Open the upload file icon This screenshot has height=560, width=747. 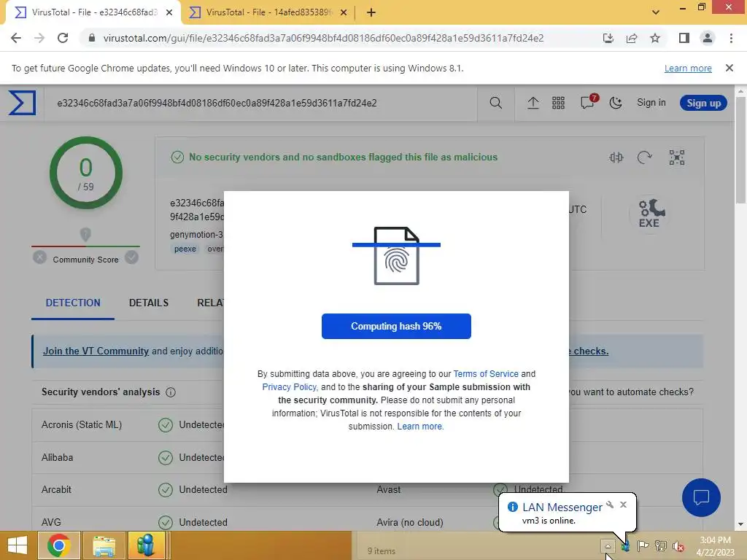[533, 103]
